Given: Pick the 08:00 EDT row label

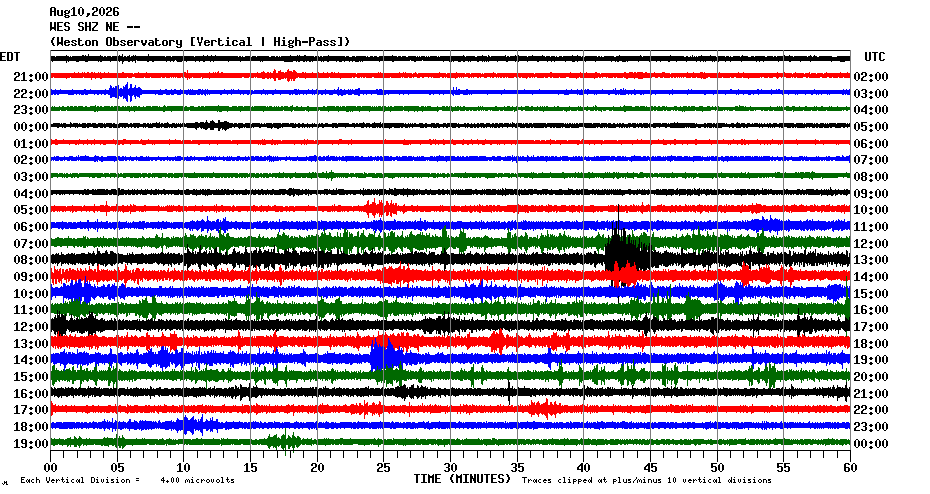Looking at the screenshot, I should [31, 260].
